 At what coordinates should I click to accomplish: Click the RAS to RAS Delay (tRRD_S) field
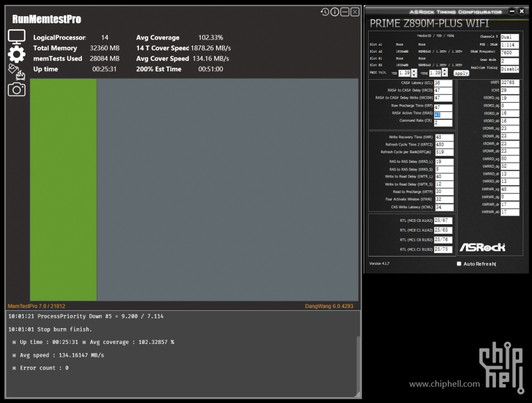444,169
